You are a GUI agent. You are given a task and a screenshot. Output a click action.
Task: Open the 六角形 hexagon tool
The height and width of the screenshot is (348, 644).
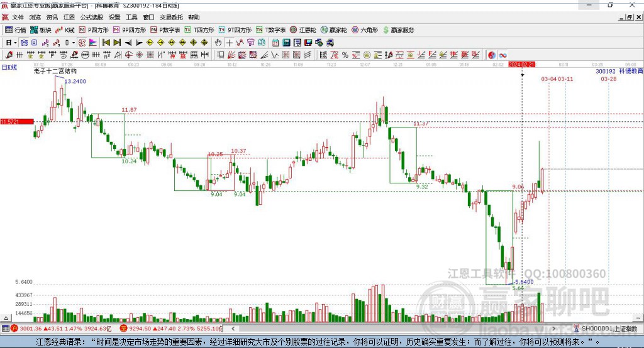(x=365, y=30)
